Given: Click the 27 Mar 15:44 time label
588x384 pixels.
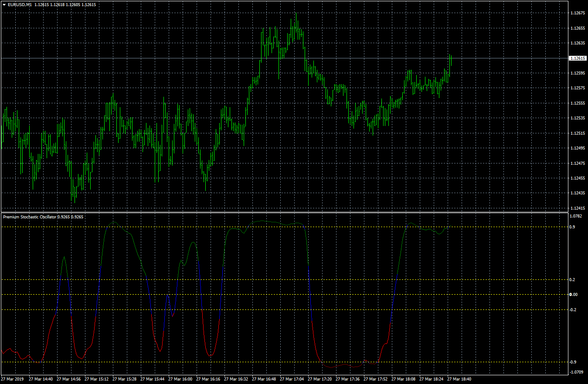Looking at the screenshot, I should coord(153,379).
